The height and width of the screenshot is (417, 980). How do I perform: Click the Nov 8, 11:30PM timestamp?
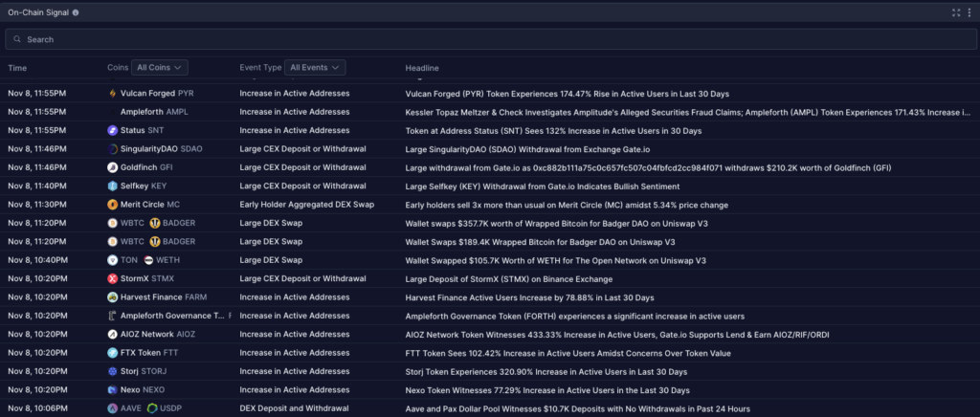click(x=37, y=205)
